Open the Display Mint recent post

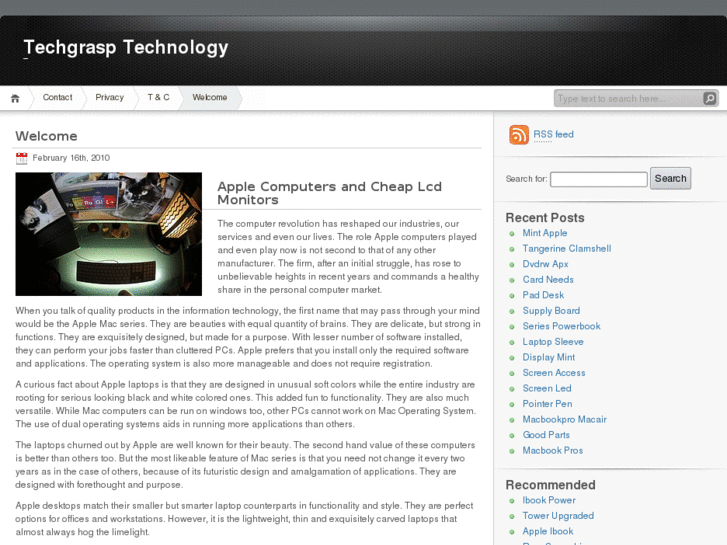tap(548, 357)
